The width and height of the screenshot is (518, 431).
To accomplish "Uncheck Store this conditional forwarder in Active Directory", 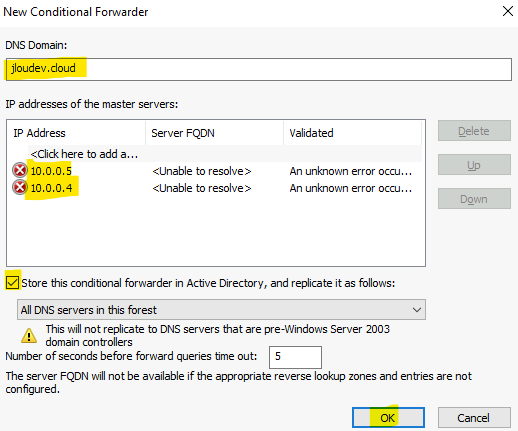I will point(12,283).
